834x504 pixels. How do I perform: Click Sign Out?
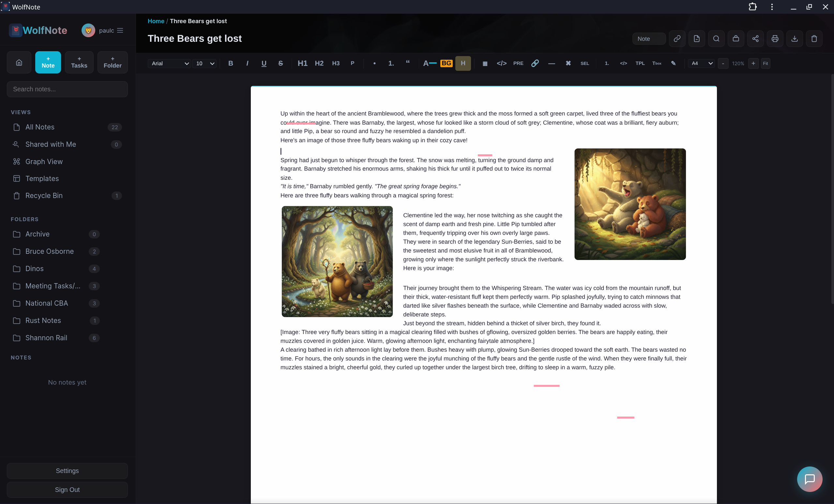(x=67, y=490)
